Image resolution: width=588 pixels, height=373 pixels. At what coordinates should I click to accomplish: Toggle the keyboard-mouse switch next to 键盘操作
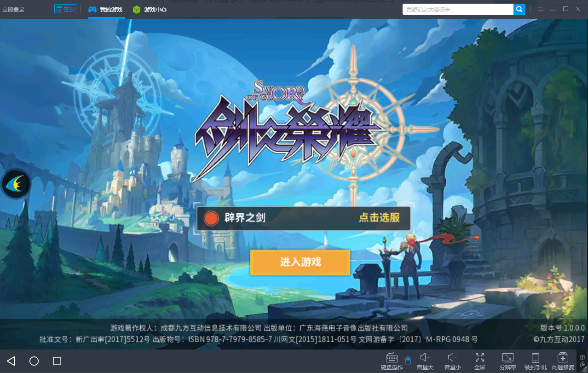coord(408,361)
